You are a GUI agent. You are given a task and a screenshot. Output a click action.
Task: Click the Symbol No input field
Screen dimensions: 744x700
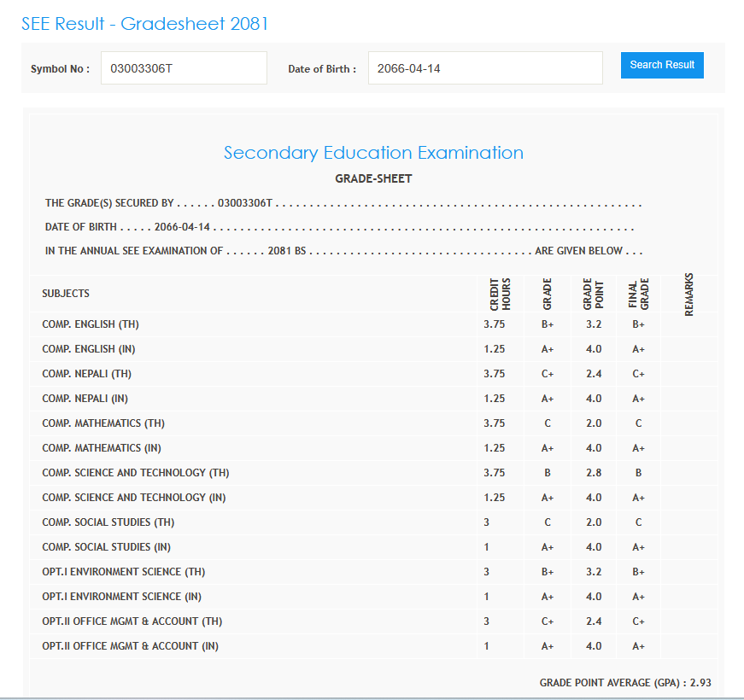184,68
